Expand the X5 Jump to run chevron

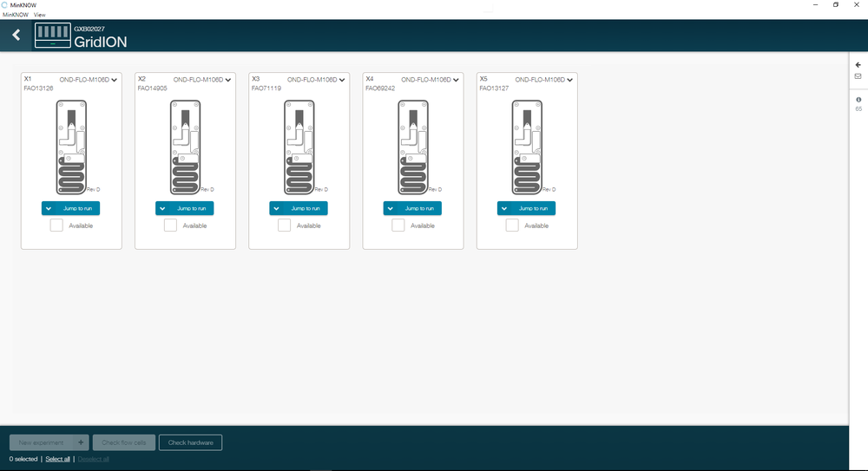tap(504, 209)
